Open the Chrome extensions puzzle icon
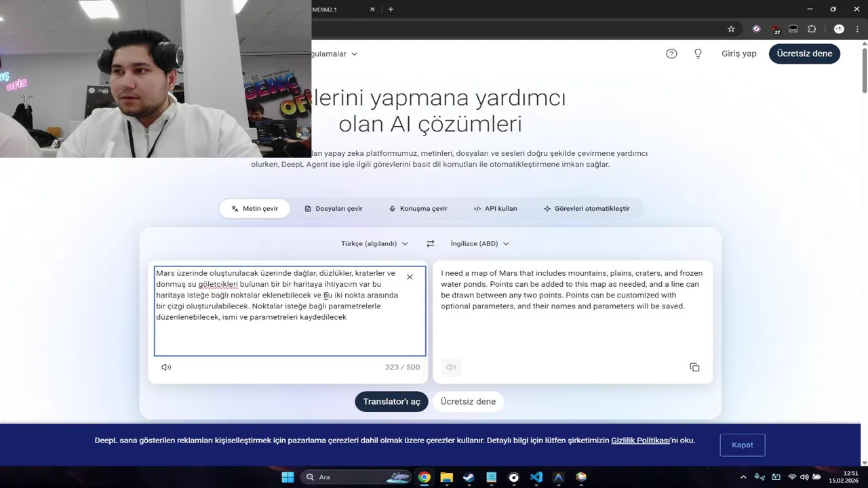Image resolution: width=868 pixels, height=488 pixels. click(x=812, y=29)
